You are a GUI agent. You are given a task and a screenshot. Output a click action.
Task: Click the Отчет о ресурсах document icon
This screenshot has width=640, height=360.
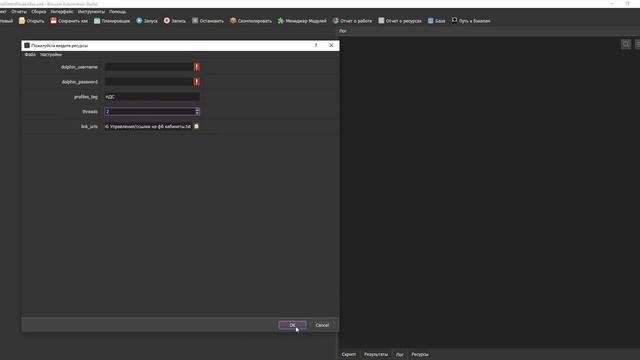[381, 20]
